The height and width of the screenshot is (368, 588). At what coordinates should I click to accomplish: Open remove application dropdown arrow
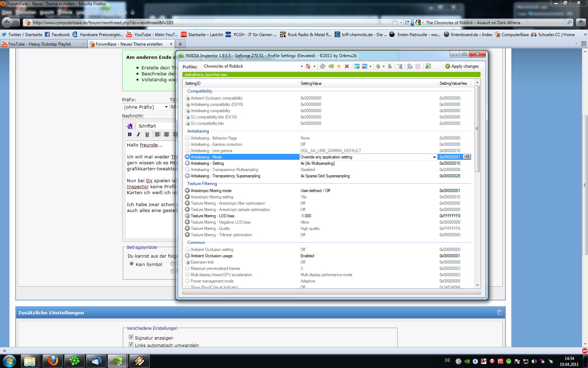[370, 66]
